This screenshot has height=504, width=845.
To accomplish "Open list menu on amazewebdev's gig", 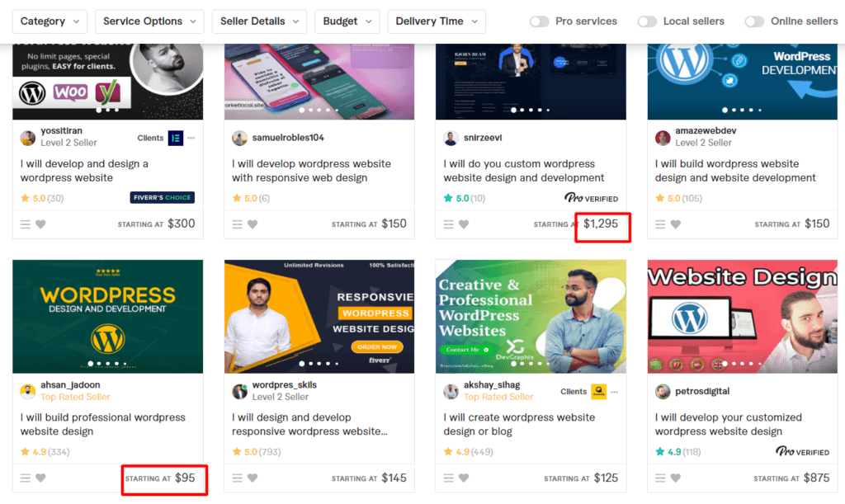I will [x=660, y=224].
